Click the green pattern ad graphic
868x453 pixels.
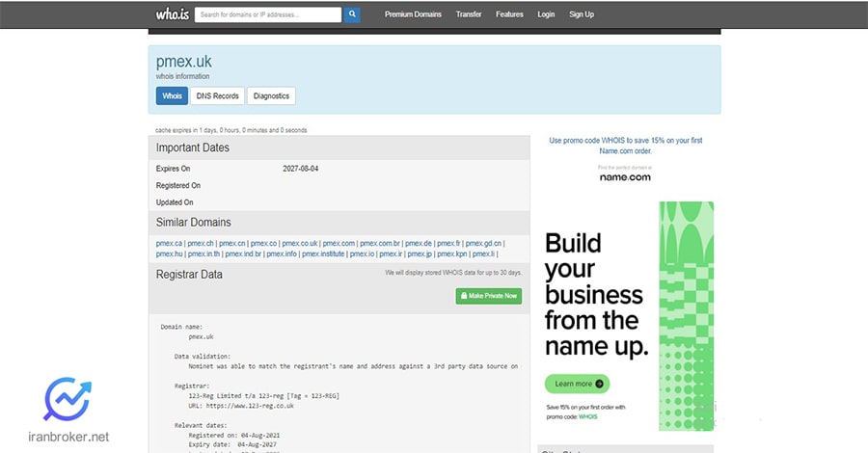687,316
